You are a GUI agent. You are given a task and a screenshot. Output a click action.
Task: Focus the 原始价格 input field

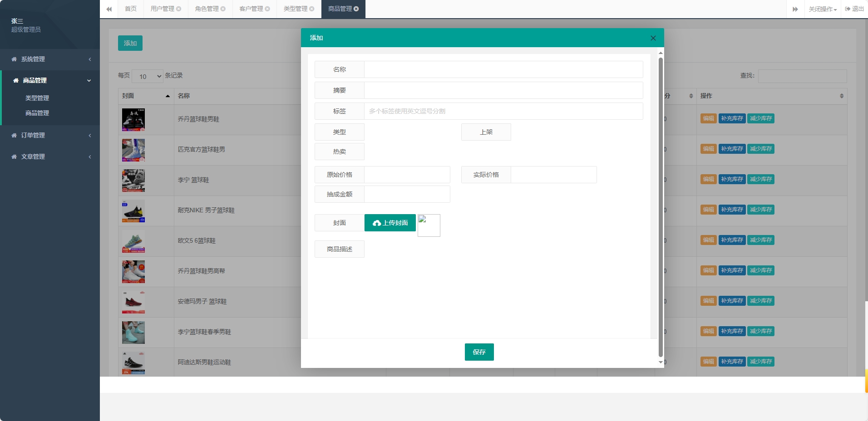click(407, 175)
